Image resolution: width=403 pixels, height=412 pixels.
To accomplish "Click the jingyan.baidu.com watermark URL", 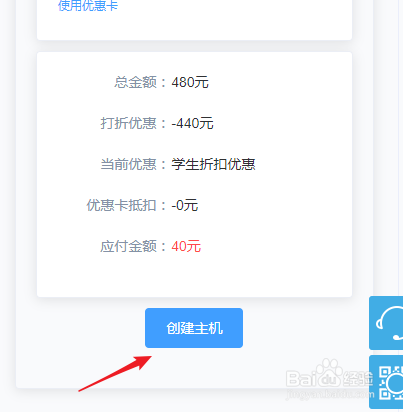I will [x=330, y=394].
